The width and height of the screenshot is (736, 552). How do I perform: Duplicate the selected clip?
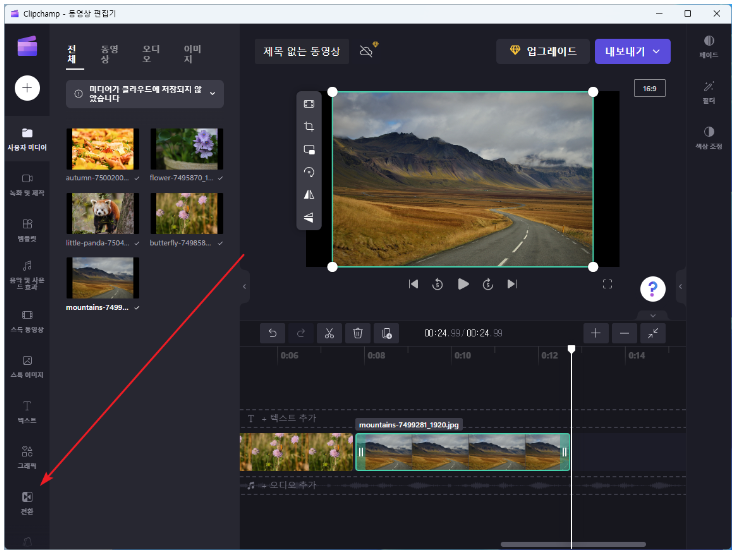click(386, 333)
